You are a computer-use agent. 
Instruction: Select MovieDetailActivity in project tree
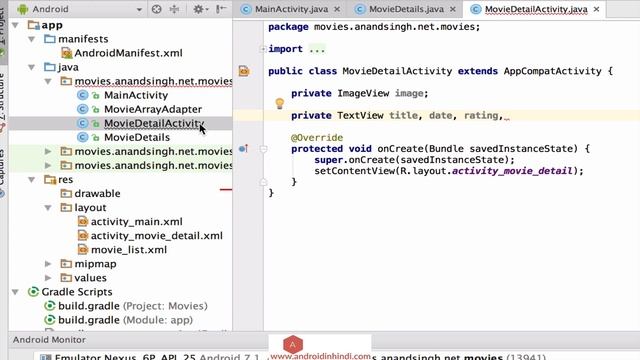154,123
